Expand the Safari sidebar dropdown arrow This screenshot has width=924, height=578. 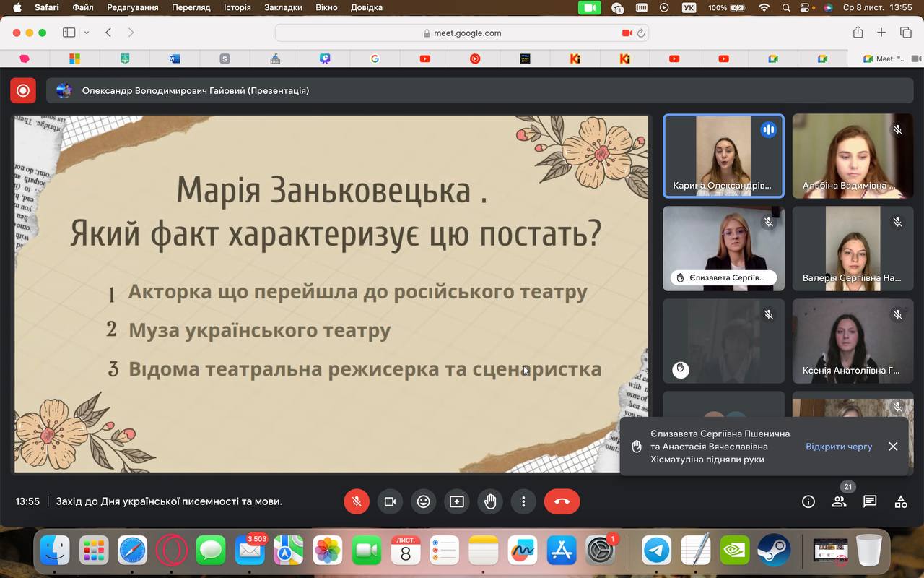click(x=87, y=33)
